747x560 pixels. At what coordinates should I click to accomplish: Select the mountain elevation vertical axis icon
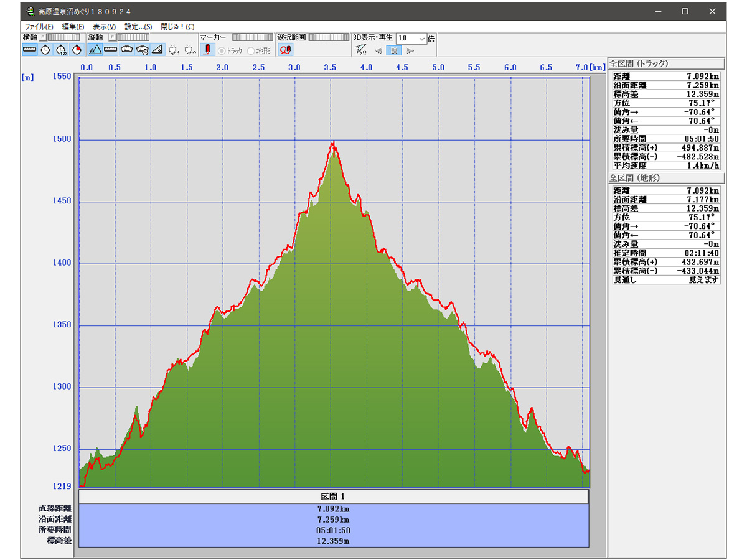pos(95,50)
